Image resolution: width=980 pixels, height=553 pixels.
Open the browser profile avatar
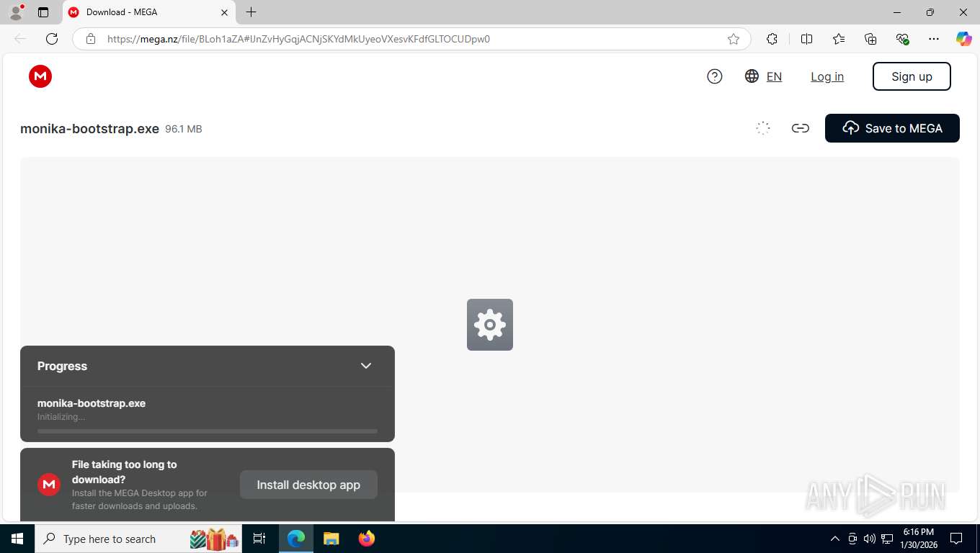pos(16,12)
